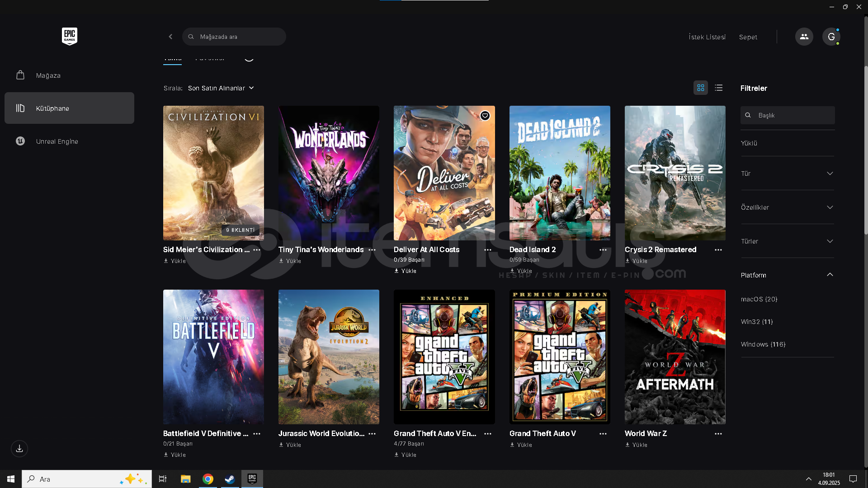Image resolution: width=868 pixels, height=488 pixels.
Task: Open the downloads icon in sidebar
Action: pyautogui.click(x=19, y=449)
